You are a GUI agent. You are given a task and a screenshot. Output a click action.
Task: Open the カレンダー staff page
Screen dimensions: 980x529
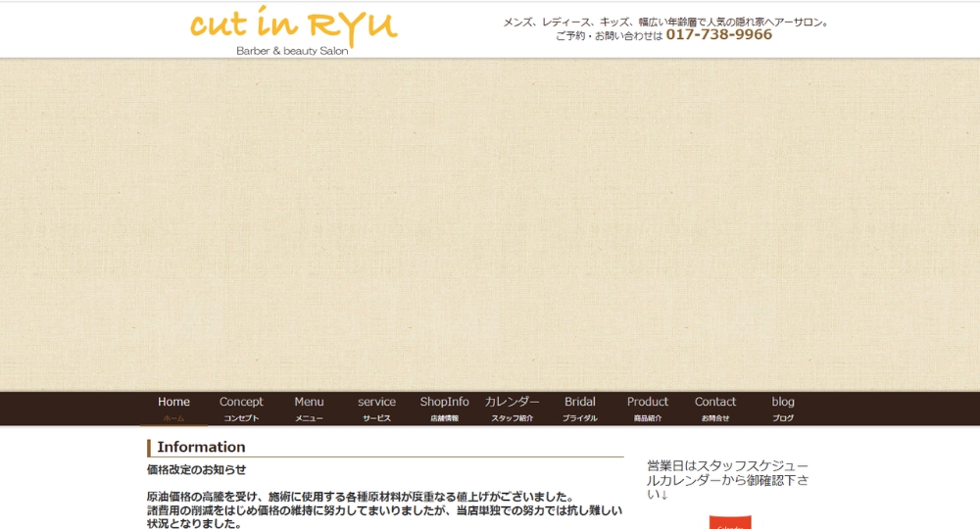512,408
